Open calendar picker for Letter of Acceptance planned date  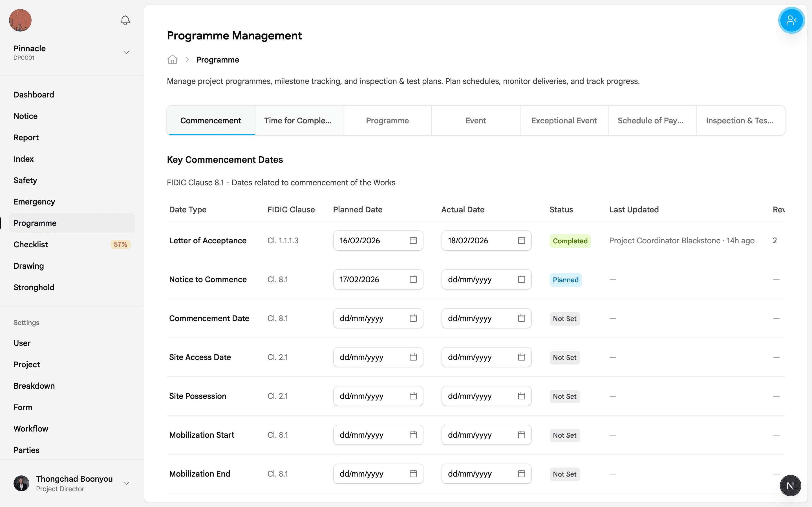click(413, 240)
